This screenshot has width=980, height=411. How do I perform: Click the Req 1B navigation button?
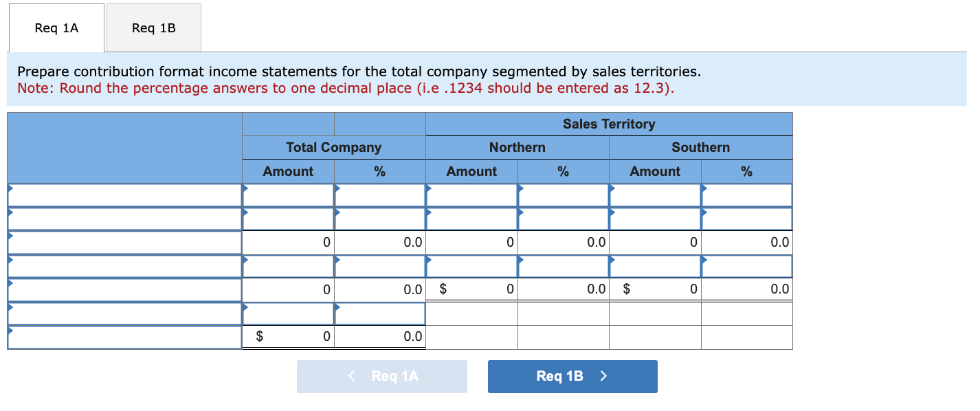(572, 376)
